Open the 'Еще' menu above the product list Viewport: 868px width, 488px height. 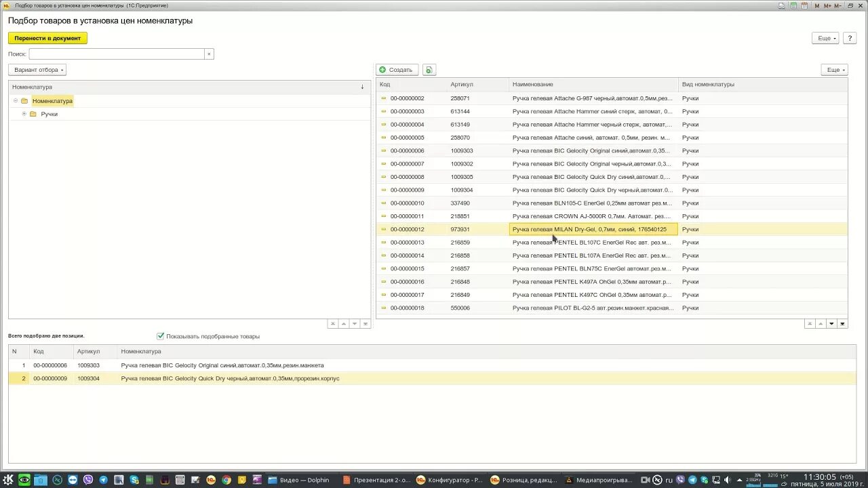[x=834, y=70]
